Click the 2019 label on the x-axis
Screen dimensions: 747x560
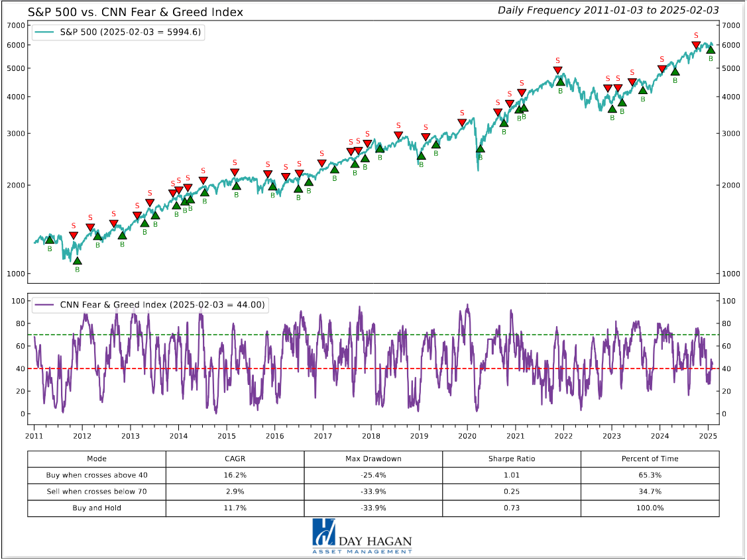pyautogui.click(x=419, y=435)
